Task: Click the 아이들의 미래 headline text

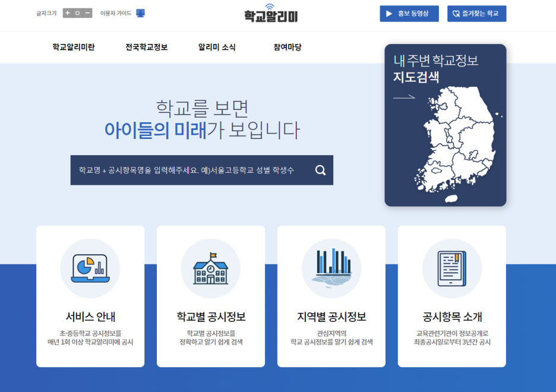Action: click(x=155, y=129)
